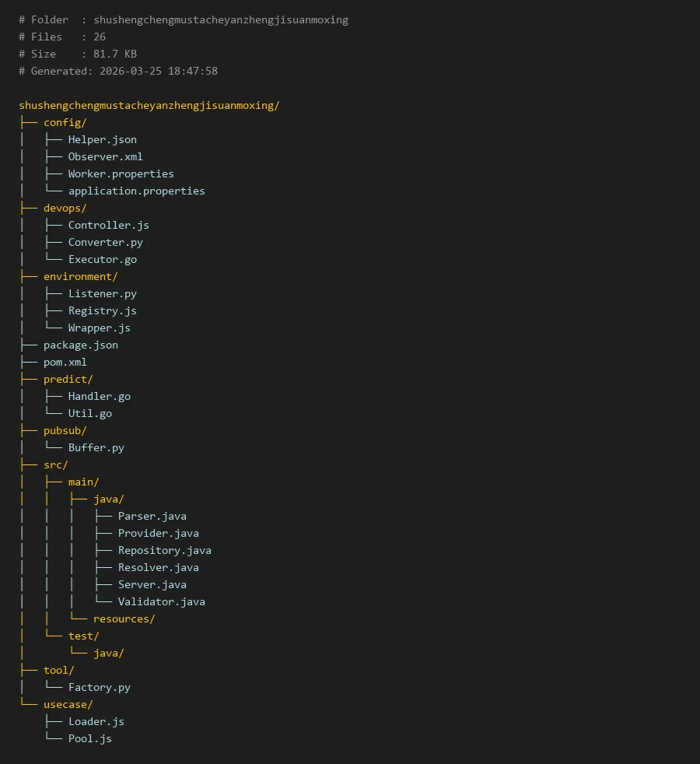This screenshot has width=700, height=764.
Task: Open Repository.java file
Action: 164,550
